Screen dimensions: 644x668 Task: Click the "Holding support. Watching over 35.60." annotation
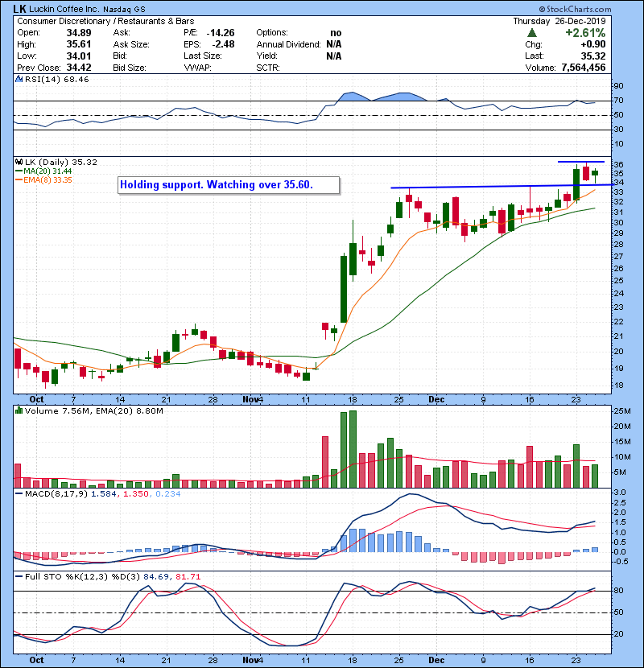pos(229,185)
